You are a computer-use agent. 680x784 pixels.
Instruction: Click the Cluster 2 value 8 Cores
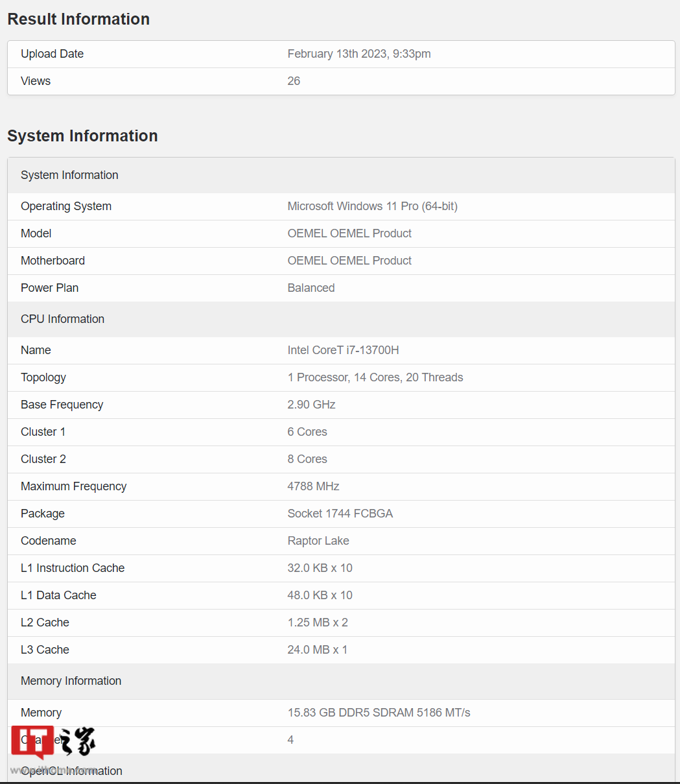tap(307, 459)
